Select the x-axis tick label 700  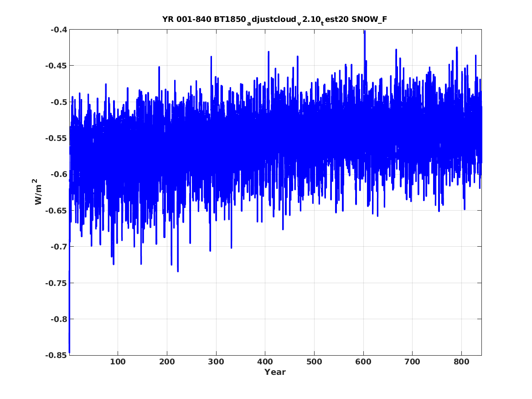pyautogui.click(x=412, y=362)
